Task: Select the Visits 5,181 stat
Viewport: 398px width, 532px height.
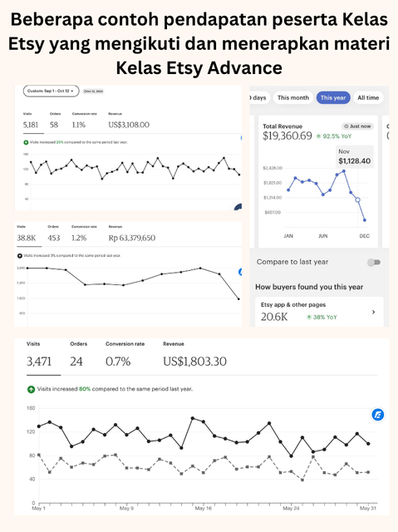Action: pos(31,121)
